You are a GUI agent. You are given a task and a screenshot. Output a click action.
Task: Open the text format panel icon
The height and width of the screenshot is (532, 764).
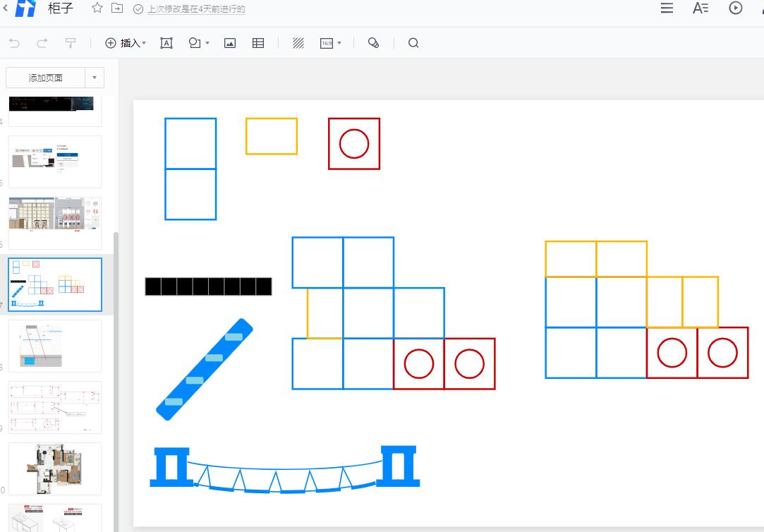pos(700,8)
